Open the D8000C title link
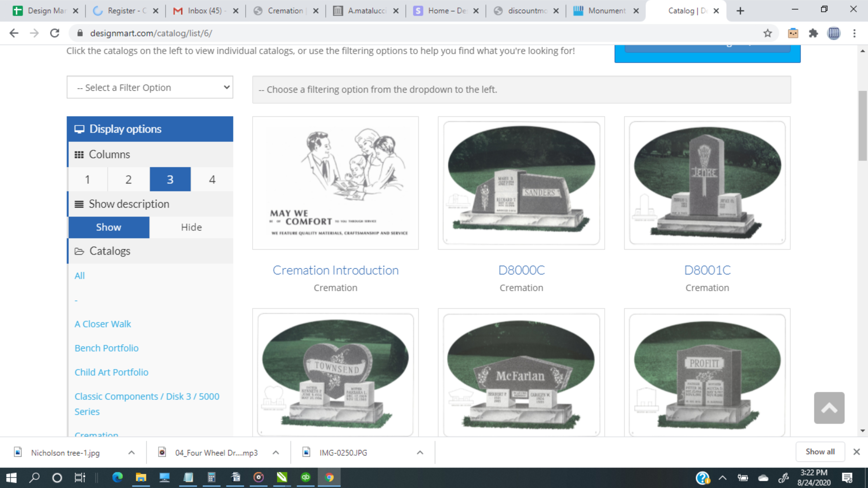The width and height of the screenshot is (868, 488). (521, 270)
